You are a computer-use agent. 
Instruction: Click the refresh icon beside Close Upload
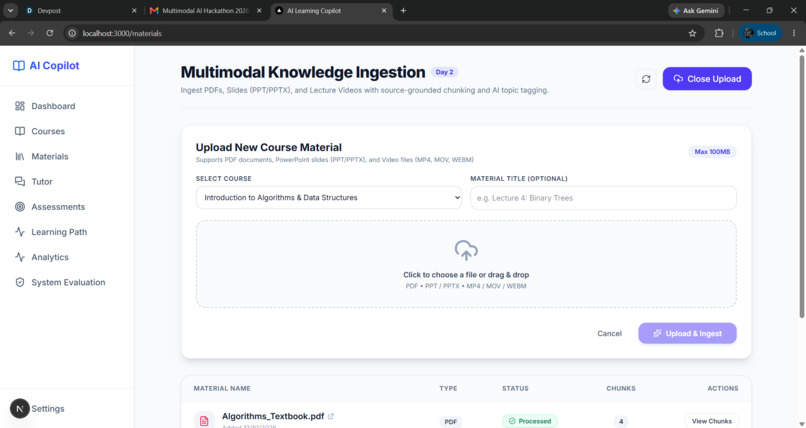point(646,79)
